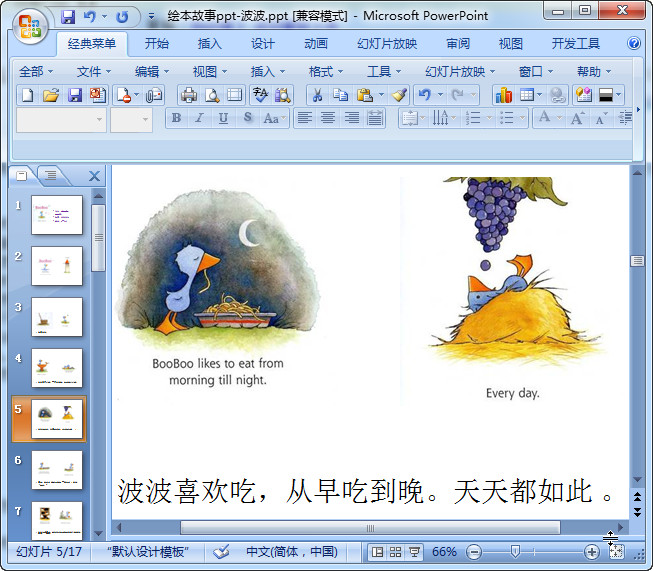Click thumbnail pane vertical scrollbar thumb

pos(98,238)
